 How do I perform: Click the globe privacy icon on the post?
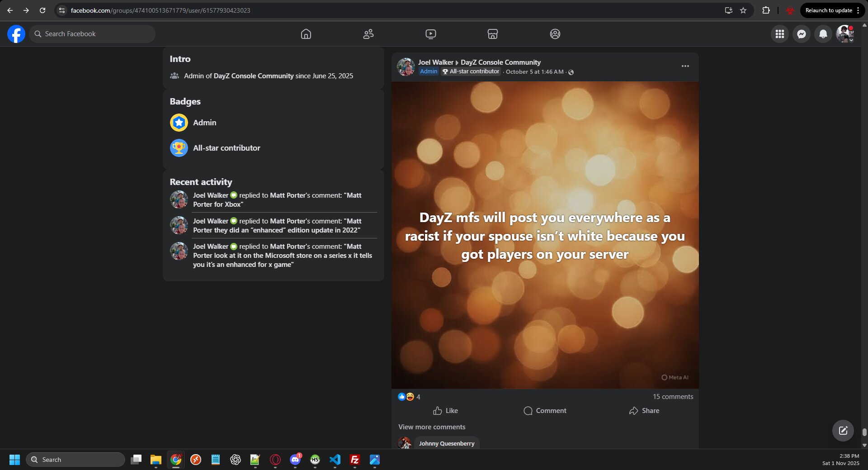click(x=571, y=72)
